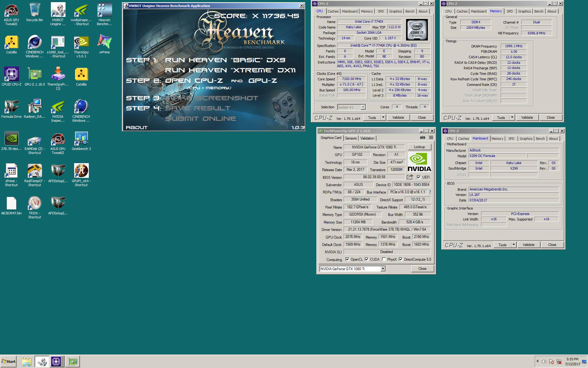Click Run Heaven "Basic" DX9

pyautogui.click(x=225, y=60)
